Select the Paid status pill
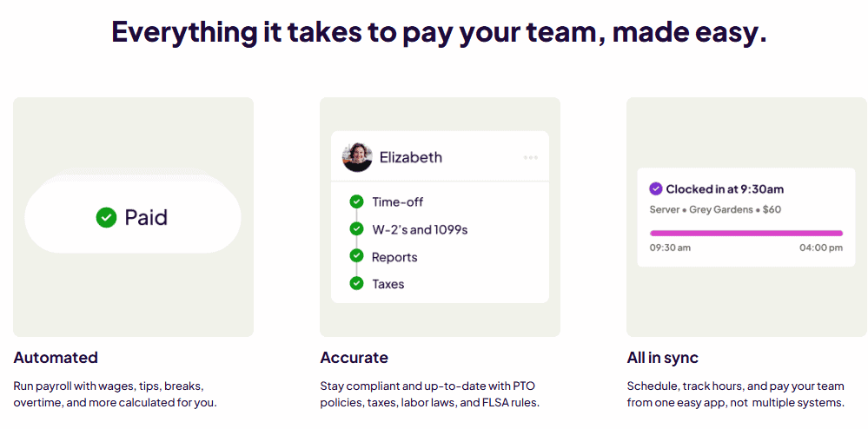This screenshot has width=868, height=429. [132, 217]
